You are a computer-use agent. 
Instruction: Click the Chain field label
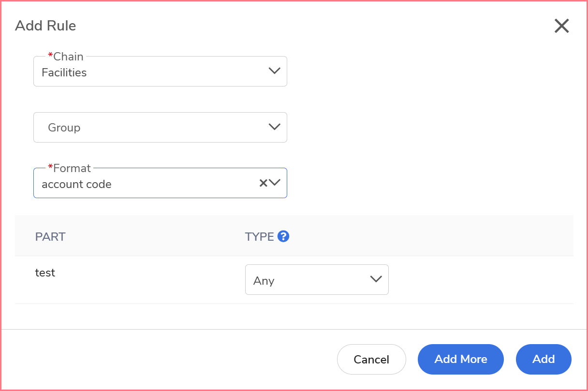pyautogui.click(x=68, y=57)
